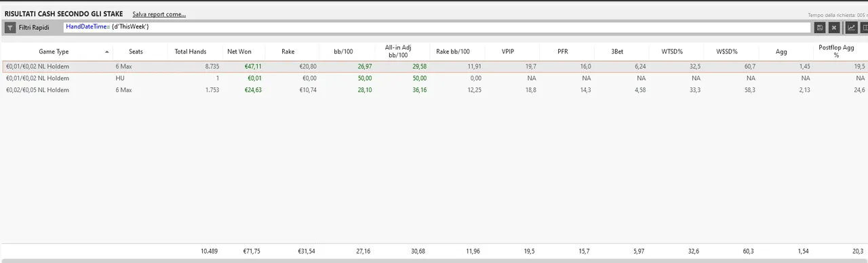This screenshot has height=263, width=868.
Task: Sort by the Agg column header
Action: click(x=782, y=52)
